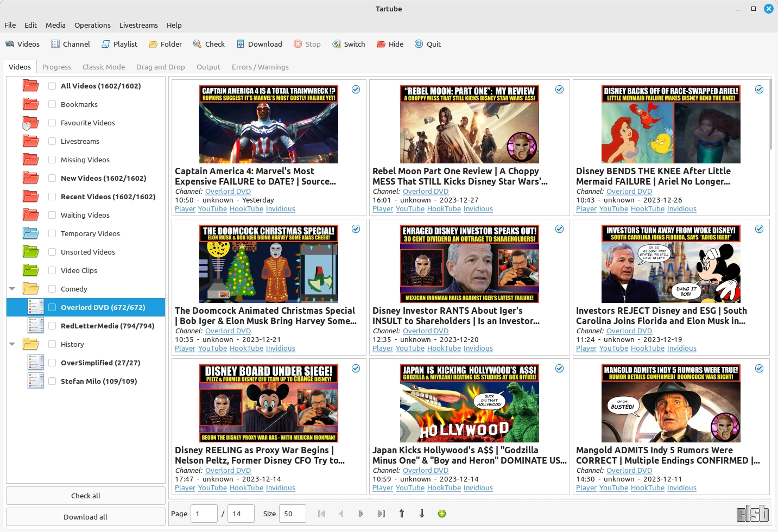The width and height of the screenshot is (778, 532).
Task: Quit Tartube via the Quit toolbar icon
Action: click(428, 44)
